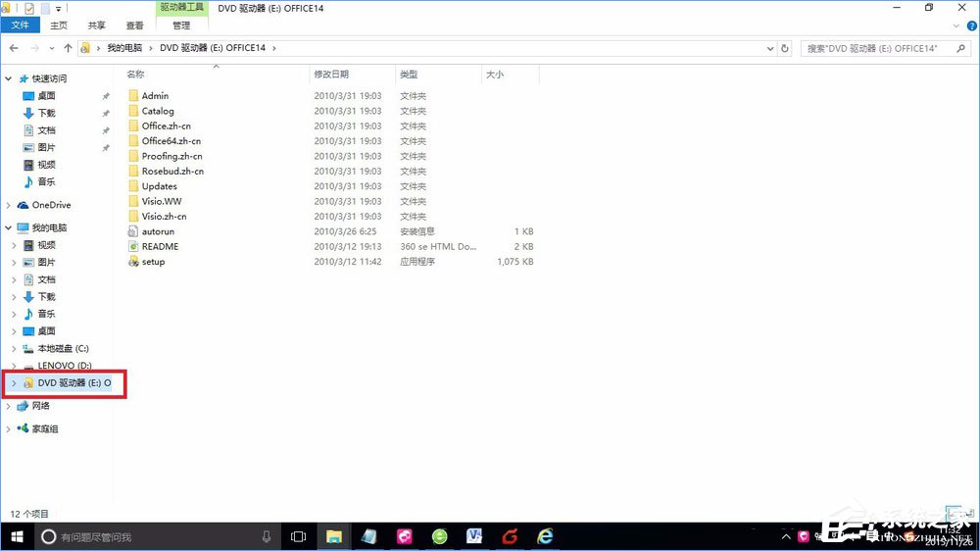The height and width of the screenshot is (551, 980).
Task: Go back with the left arrow
Action: (14, 48)
